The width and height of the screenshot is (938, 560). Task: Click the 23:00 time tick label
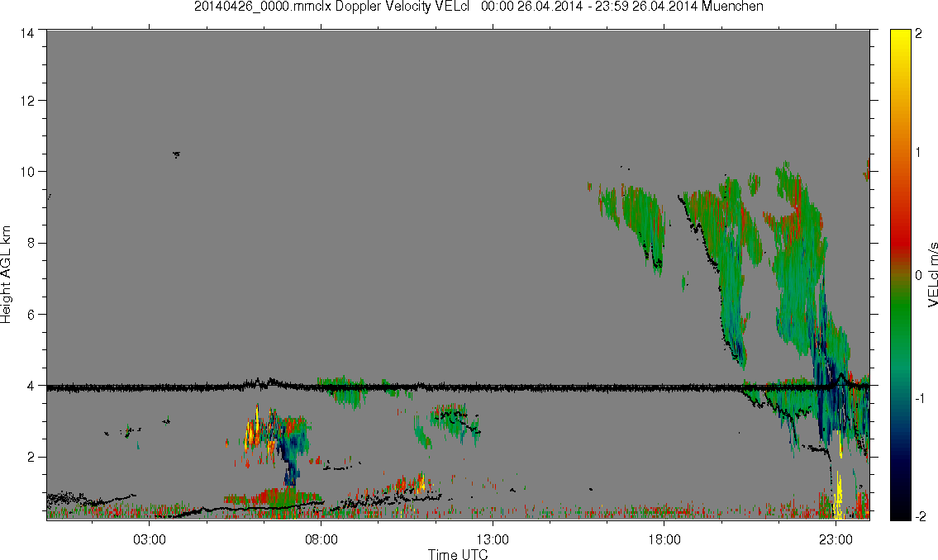(x=836, y=539)
